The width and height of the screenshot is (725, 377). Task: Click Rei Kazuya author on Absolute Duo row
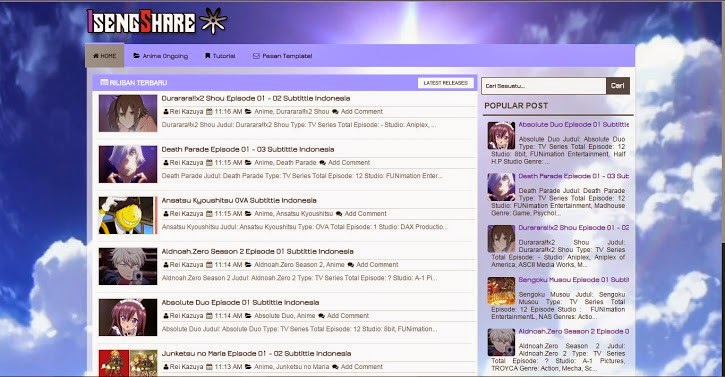pyautogui.click(x=186, y=315)
